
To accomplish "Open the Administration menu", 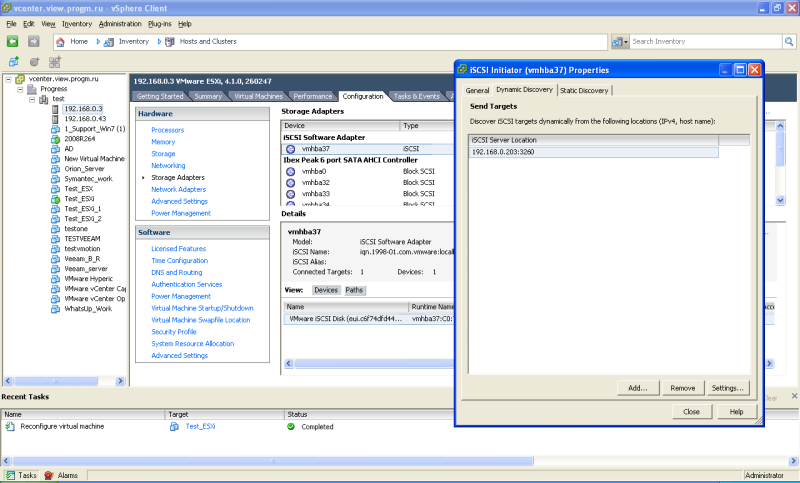I will coord(120,24).
